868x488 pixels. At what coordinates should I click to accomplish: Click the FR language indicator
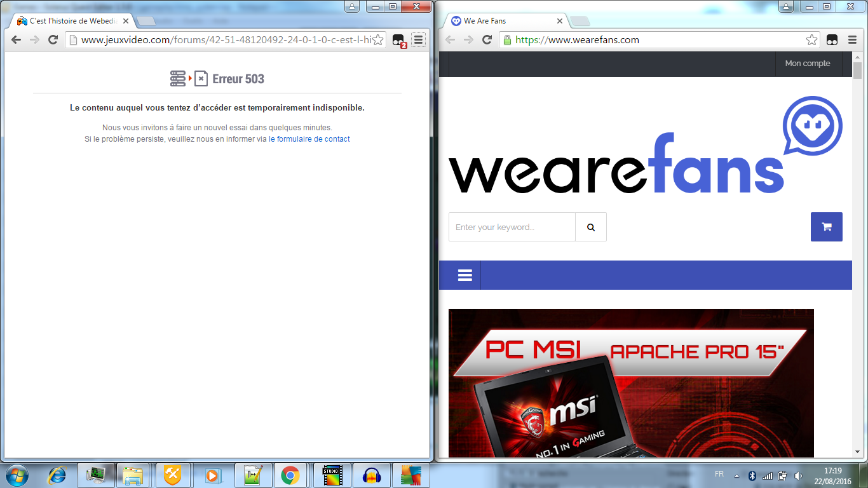(x=719, y=475)
